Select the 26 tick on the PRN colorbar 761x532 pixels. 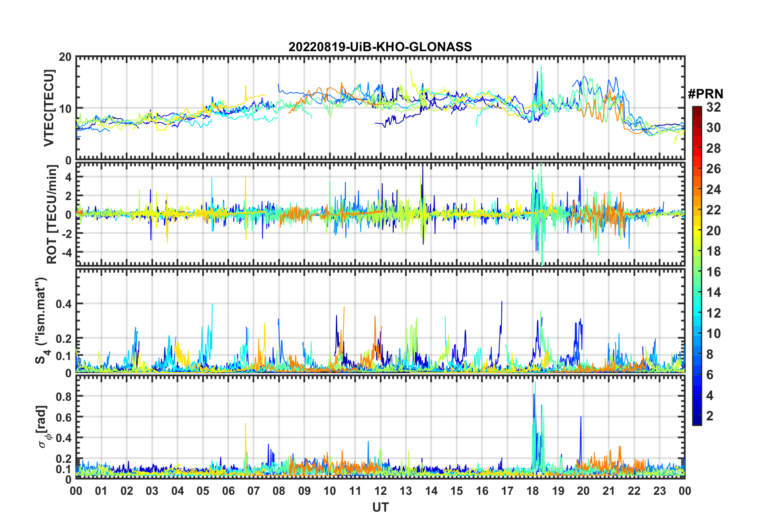[713, 169]
